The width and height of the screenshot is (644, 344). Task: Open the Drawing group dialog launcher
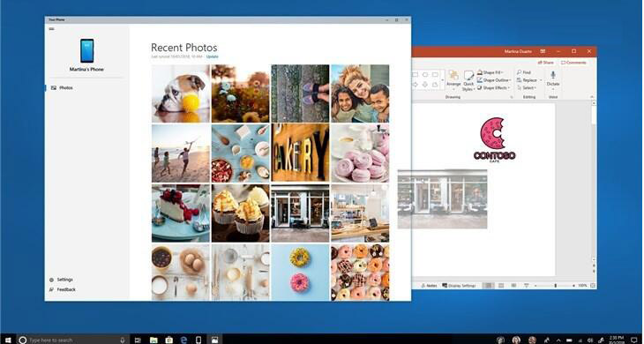[x=512, y=97]
